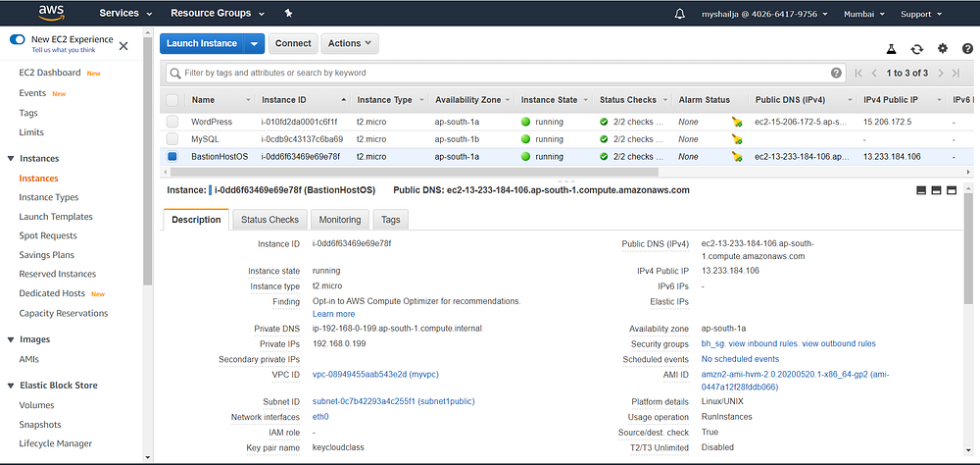Click the pin shortcuts icon
The image size is (980, 465).
pos(288,13)
